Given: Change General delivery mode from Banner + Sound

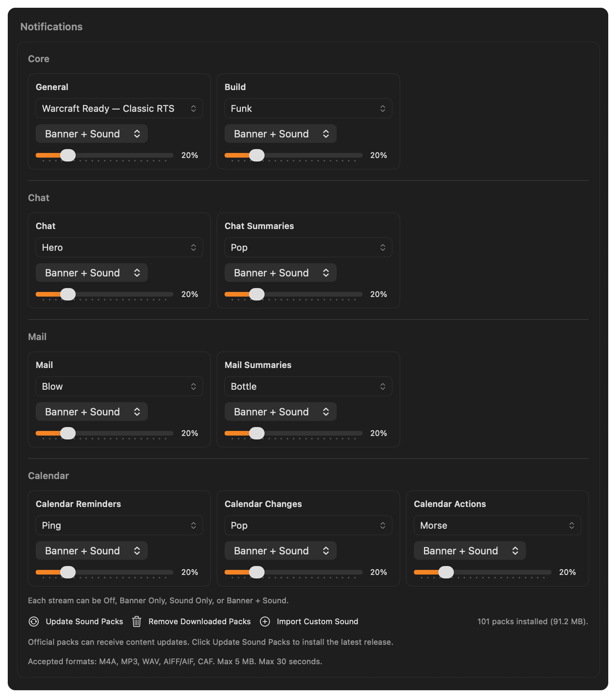Looking at the screenshot, I should point(92,134).
